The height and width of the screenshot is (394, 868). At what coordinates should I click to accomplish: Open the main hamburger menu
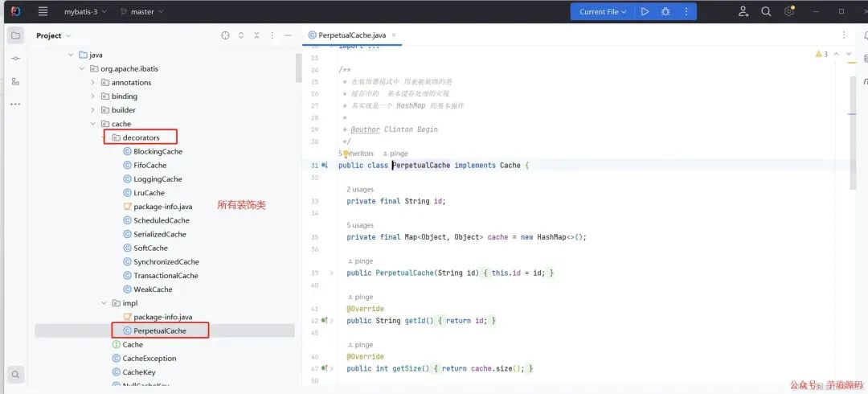43,11
